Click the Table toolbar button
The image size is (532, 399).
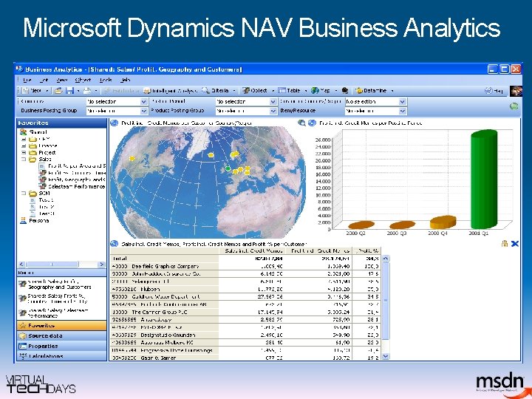(289, 91)
